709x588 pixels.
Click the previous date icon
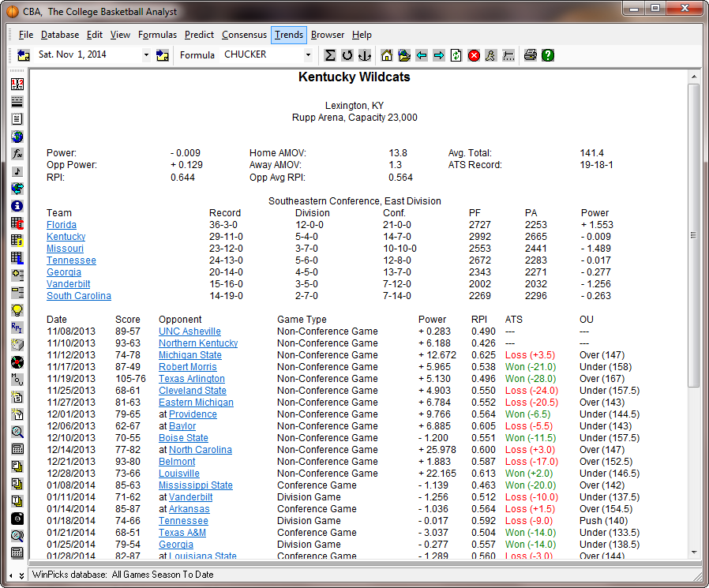point(24,55)
